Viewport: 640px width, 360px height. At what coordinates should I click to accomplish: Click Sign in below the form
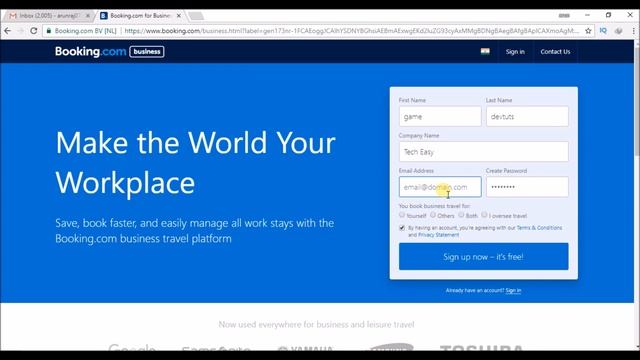coord(513,291)
